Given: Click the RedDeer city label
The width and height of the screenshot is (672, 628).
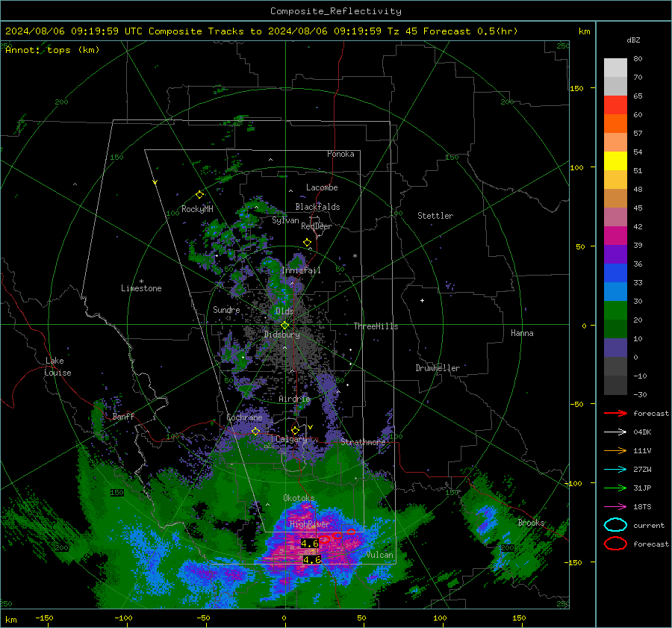Looking at the screenshot, I should pyautogui.click(x=317, y=226).
